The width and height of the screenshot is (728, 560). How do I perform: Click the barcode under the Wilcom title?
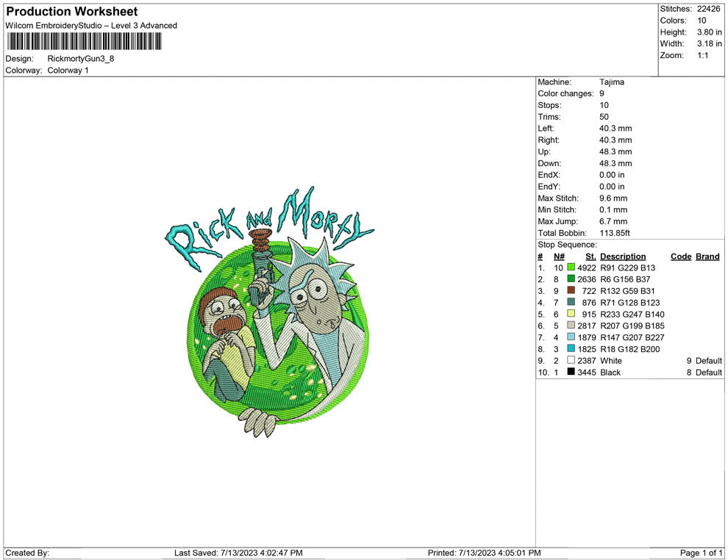coord(85,42)
